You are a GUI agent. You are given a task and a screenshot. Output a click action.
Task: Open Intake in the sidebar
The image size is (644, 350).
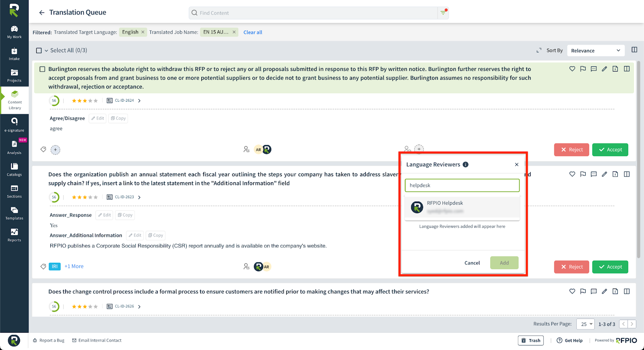(14, 54)
